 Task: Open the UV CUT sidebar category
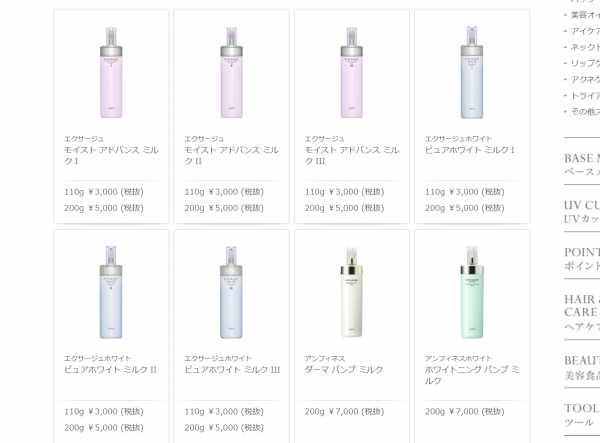coord(582,212)
